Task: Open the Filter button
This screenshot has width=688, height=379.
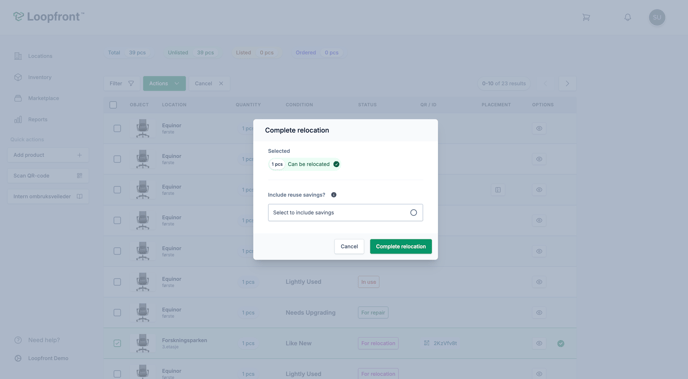Action: 122,83
